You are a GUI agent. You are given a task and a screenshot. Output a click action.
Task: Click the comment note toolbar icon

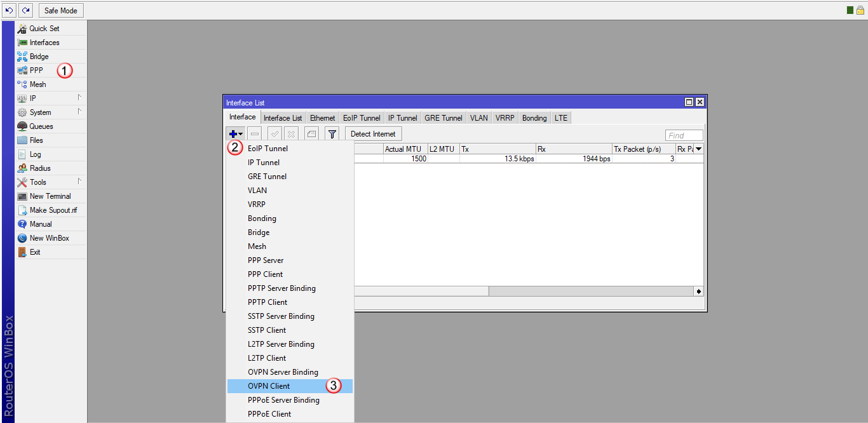pos(311,134)
